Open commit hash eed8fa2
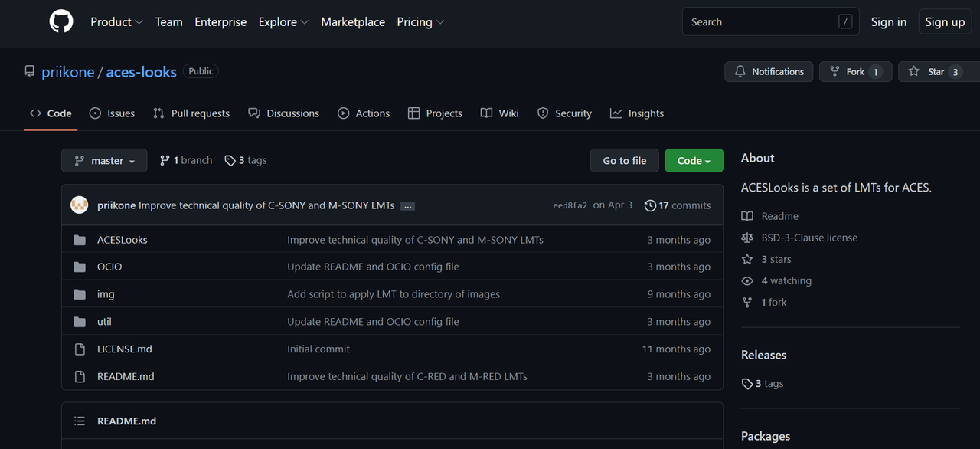The height and width of the screenshot is (449, 980). click(570, 205)
